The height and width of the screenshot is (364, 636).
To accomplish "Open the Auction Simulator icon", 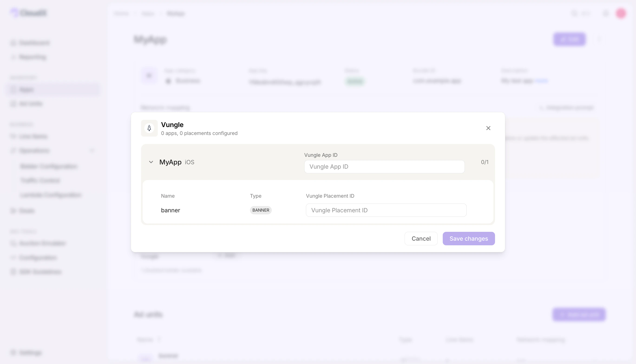I will pos(13,243).
